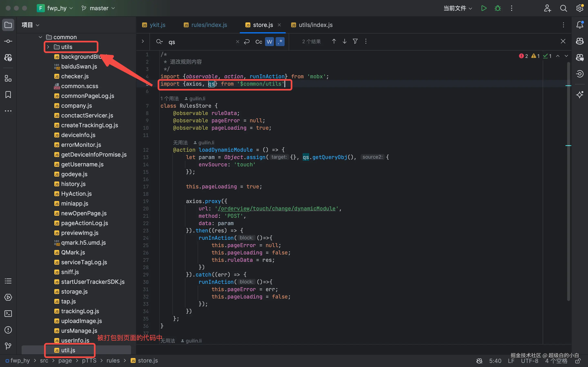Open the Notifications bell icon
This screenshot has height=367, width=588.
tap(580, 25)
